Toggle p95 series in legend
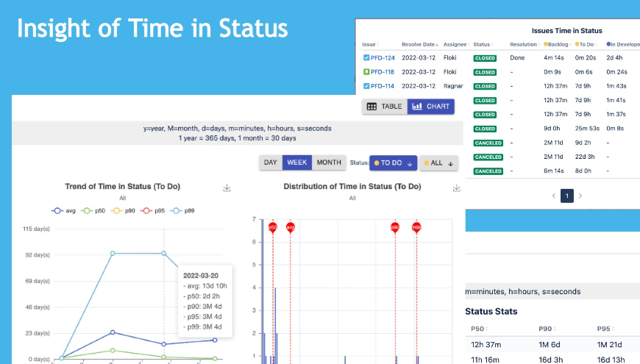This screenshot has height=364, width=640. tap(153, 210)
